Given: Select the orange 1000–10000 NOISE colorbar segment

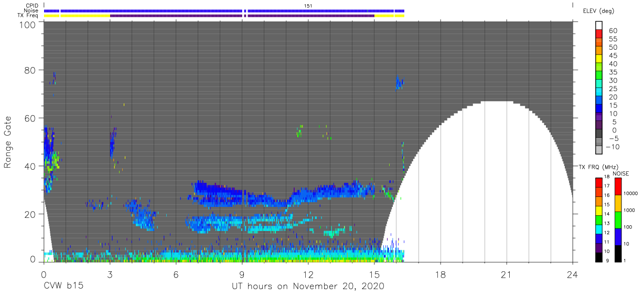Looking at the screenshot, I should click(617, 203).
